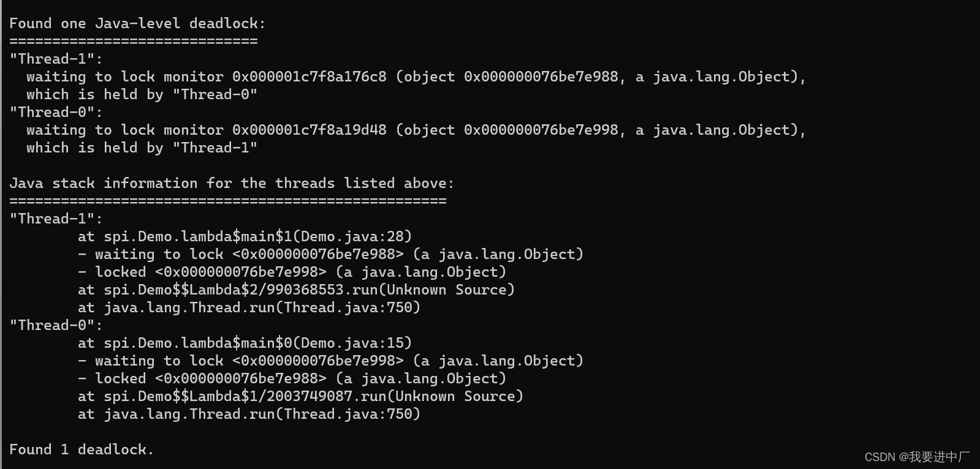Screen dimensions: 980x469
Task: Click the "waiting to lock <0x000000076be7e998>" line
Action: (330, 361)
